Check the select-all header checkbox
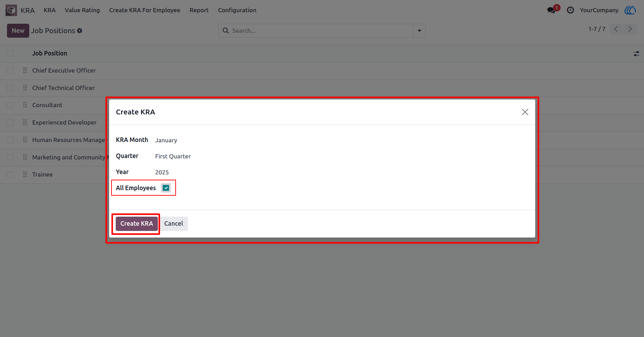The image size is (644, 337). 10,53
